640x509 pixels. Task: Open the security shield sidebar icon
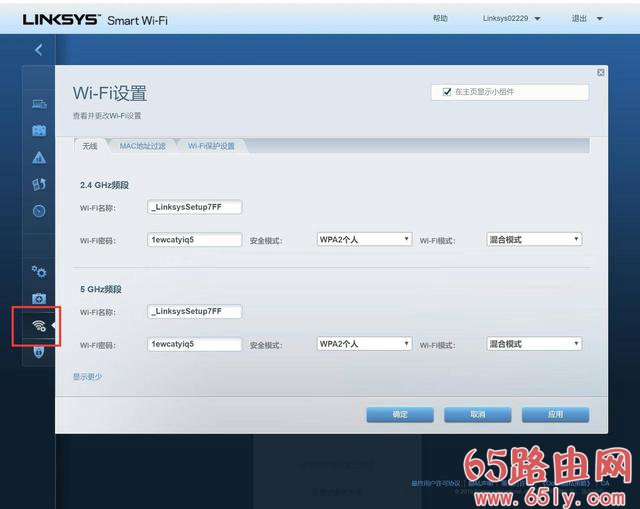coord(39,351)
